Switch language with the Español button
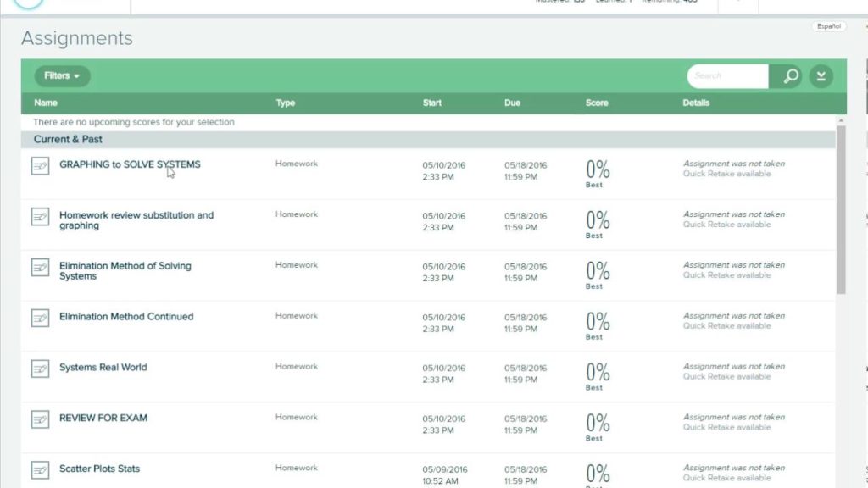 [x=828, y=26]
